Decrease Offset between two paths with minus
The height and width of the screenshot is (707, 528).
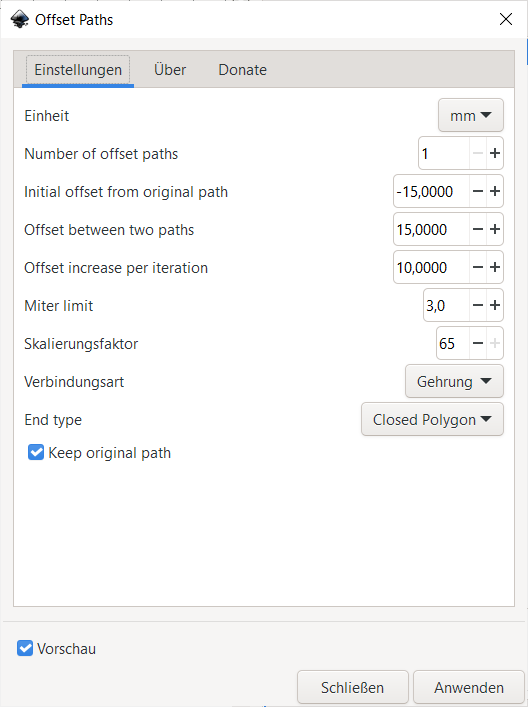477,229
